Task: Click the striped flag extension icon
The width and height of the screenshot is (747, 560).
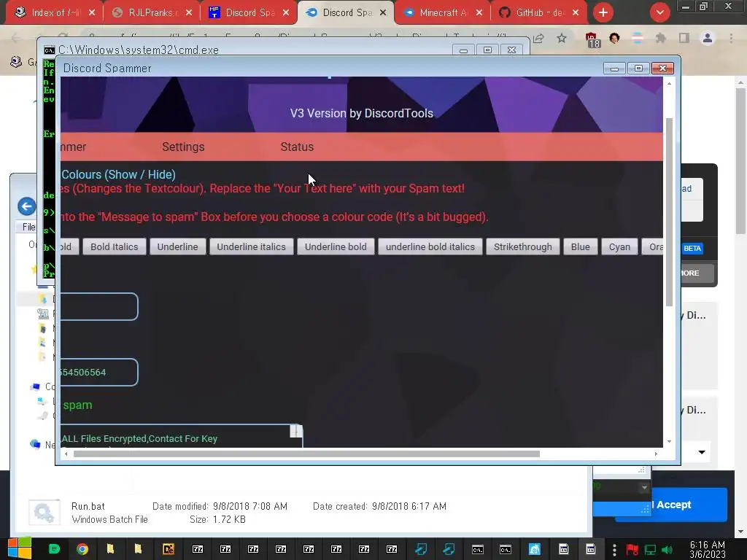Action: pos(638,38)
